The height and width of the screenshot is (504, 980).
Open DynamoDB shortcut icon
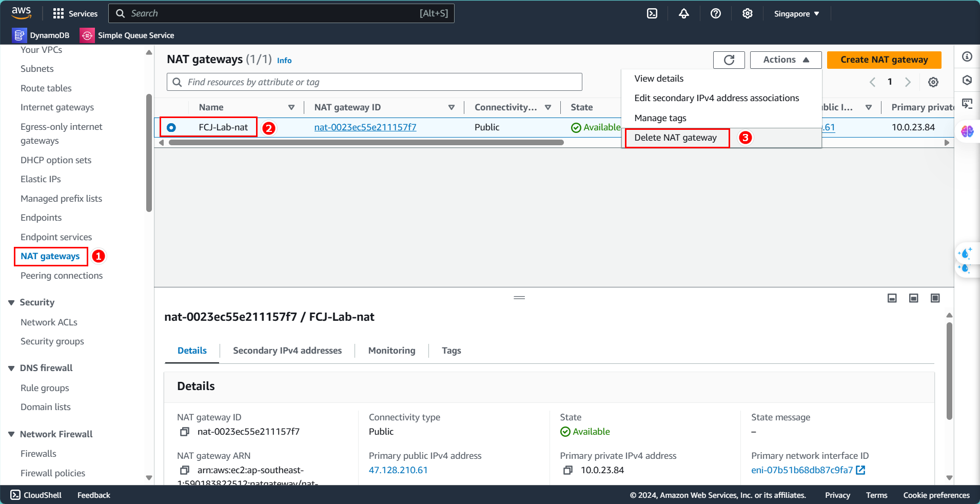19,35
